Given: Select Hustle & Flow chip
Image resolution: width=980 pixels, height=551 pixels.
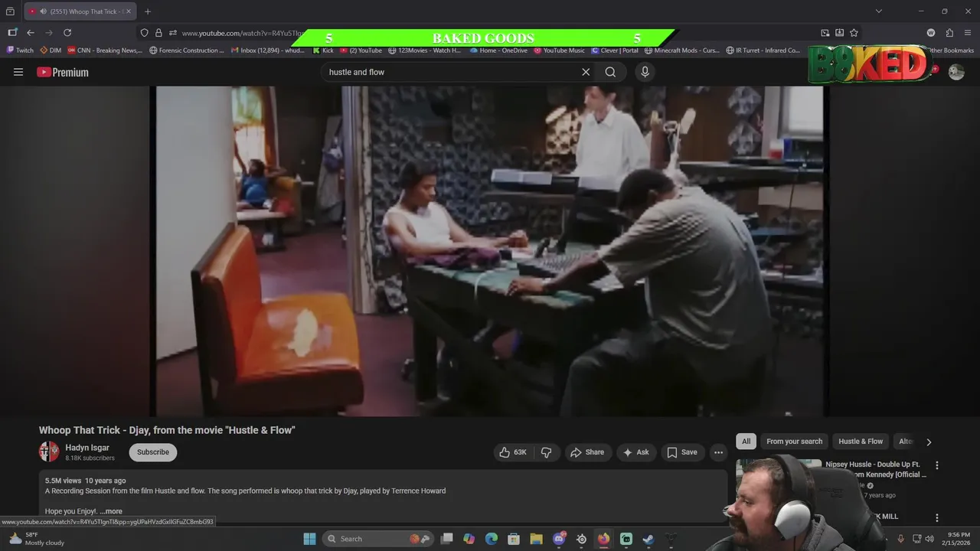Looking at the screenshot, I should [x=861, y=442].
